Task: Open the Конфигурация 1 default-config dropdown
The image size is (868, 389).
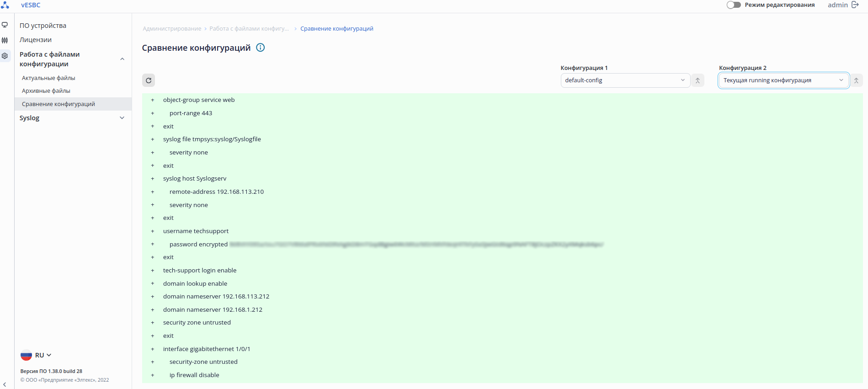Action: pyautogui.click(x=625, y=80)
